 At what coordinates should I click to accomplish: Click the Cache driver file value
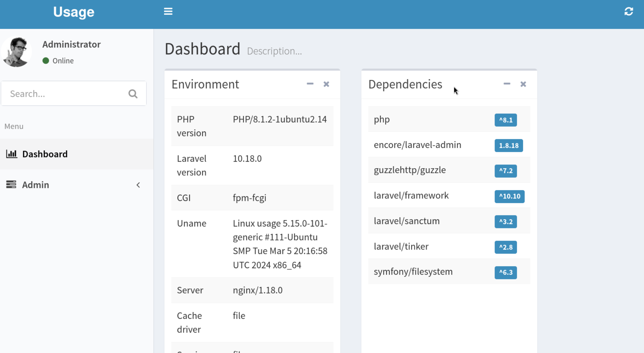coord(239,315)
